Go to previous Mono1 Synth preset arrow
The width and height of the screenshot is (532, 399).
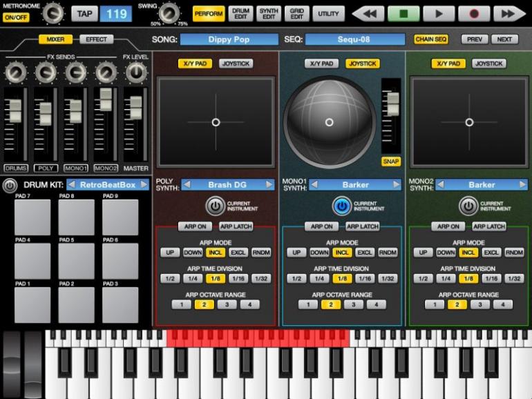click(314, 185)
